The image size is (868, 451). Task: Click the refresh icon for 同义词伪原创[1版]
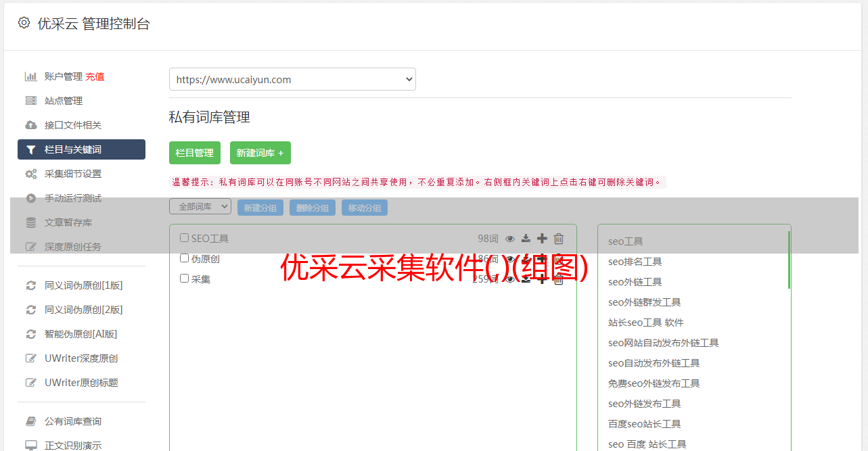(x=31, y=285)
